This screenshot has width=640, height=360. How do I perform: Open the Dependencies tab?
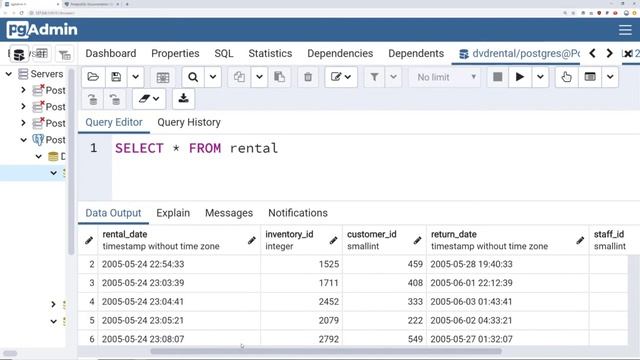pos(340,53)
